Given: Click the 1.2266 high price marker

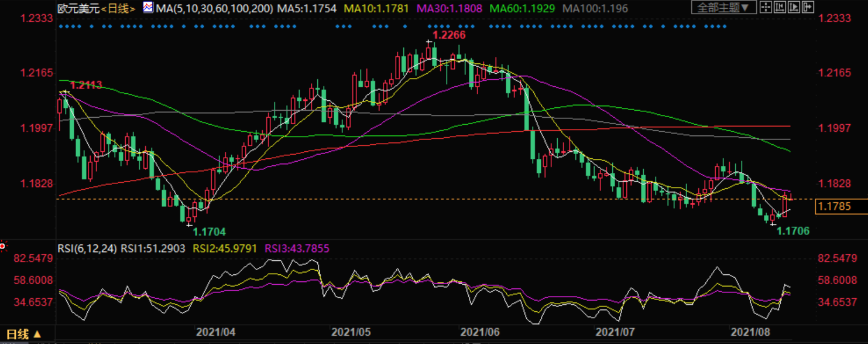Looking at the screenshot, I should 450,35.
